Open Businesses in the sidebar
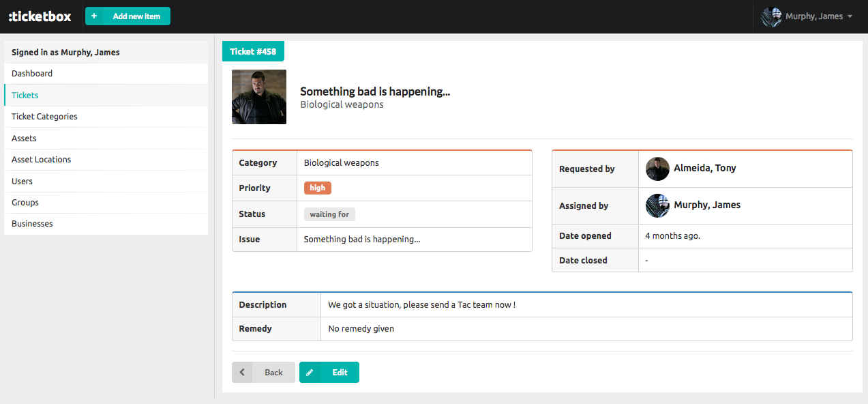 click(106, 224)
